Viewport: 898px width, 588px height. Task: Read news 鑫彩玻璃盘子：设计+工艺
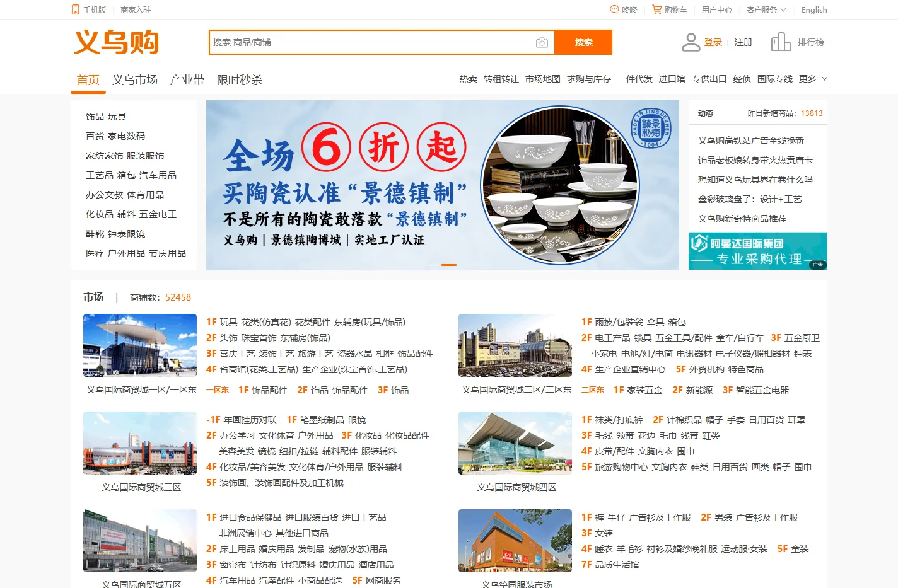pos(750,199)
